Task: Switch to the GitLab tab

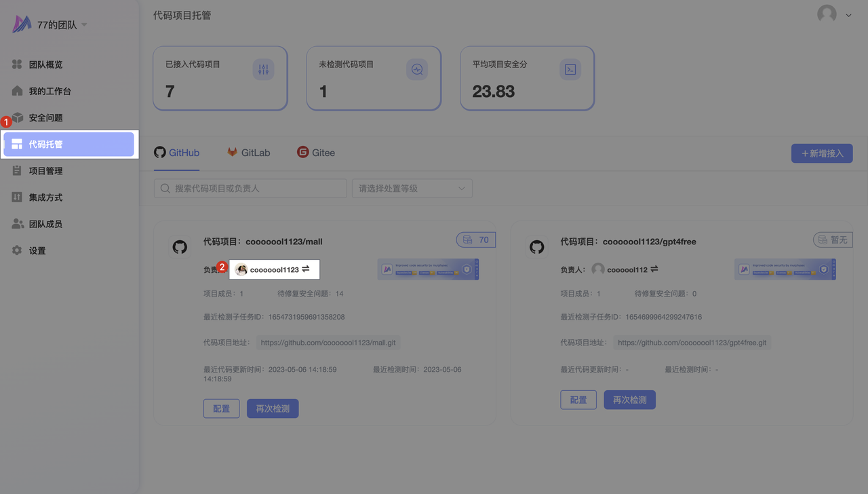Action: (248, 153)
